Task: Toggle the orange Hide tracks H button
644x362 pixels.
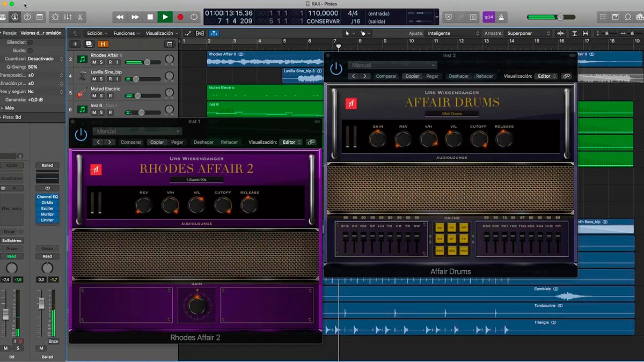Action: pyautogui.click(x=103, y=44)
